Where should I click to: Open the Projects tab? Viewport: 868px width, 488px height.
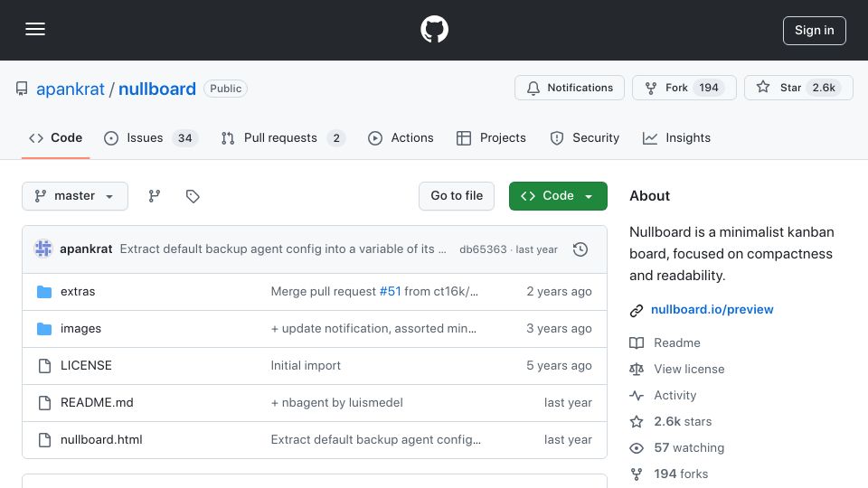click(491, 137)
